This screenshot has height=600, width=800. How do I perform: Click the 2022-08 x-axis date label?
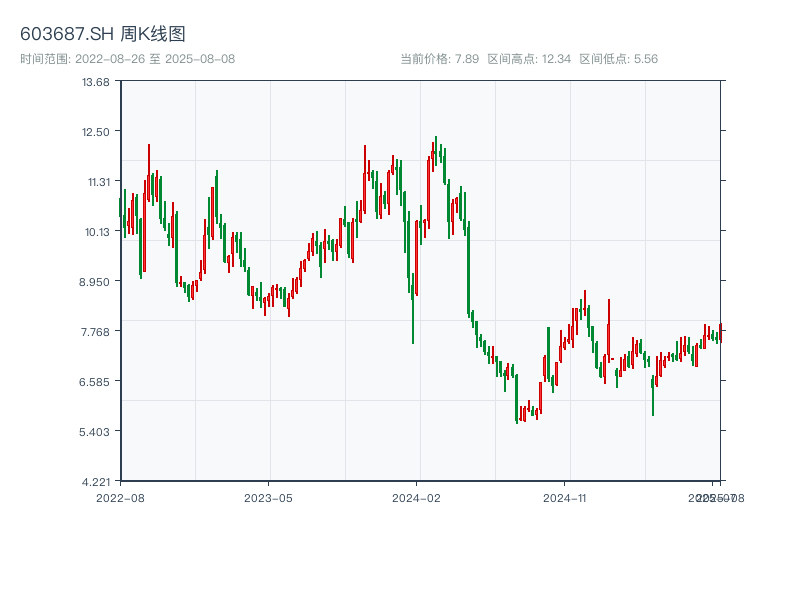(x=120, y=497)
